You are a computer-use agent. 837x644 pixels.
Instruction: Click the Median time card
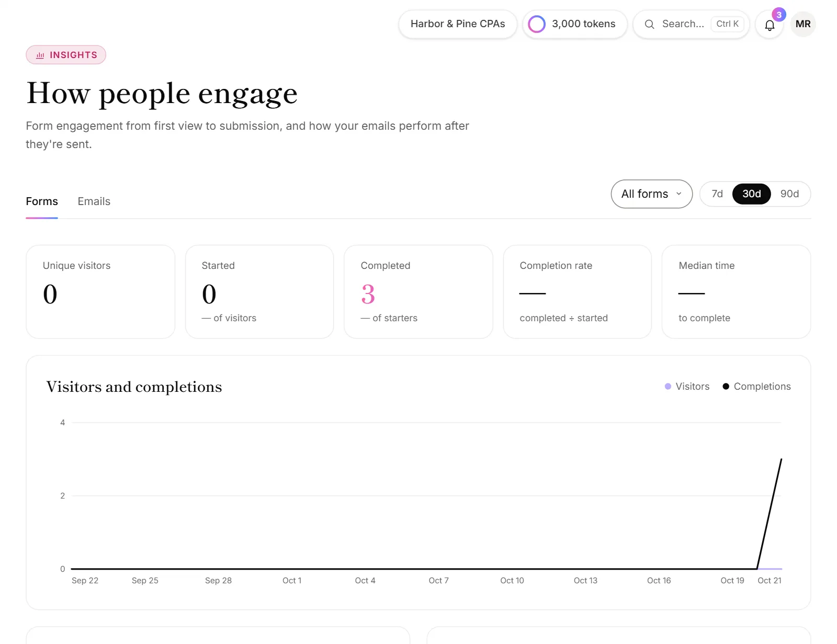tap(737, 292)
